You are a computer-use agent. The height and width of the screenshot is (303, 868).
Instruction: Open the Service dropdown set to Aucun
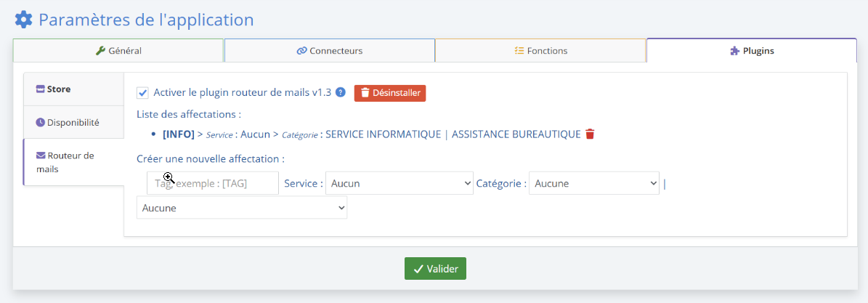coord(399,183)
